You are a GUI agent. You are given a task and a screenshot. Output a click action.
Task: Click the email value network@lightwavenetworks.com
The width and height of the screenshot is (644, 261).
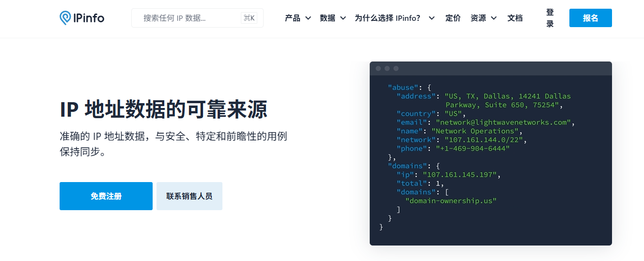(503, 123)
